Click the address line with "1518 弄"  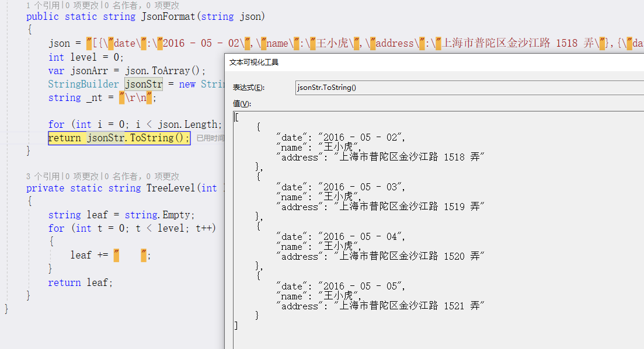click(x=380, y=157)
